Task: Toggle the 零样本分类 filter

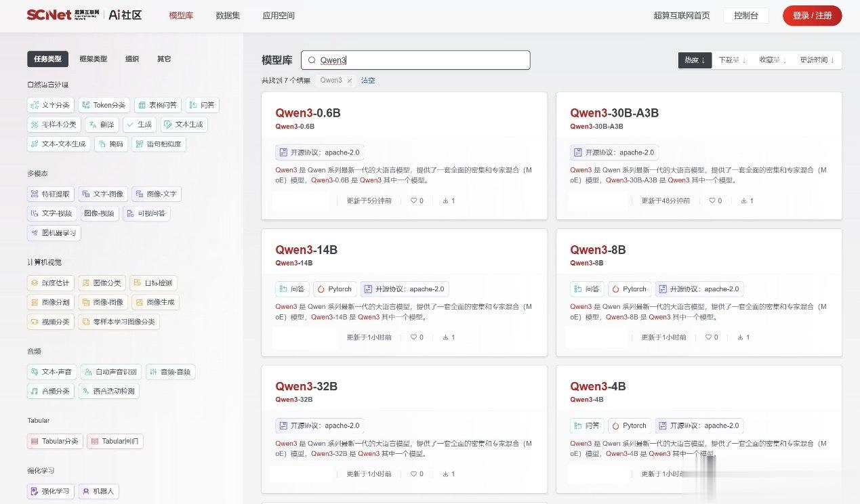Action: tap(54, 125)
